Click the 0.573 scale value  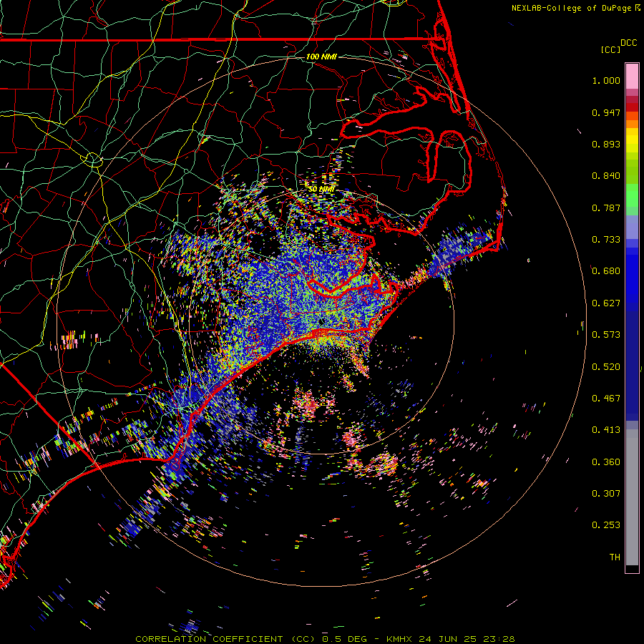606,335
